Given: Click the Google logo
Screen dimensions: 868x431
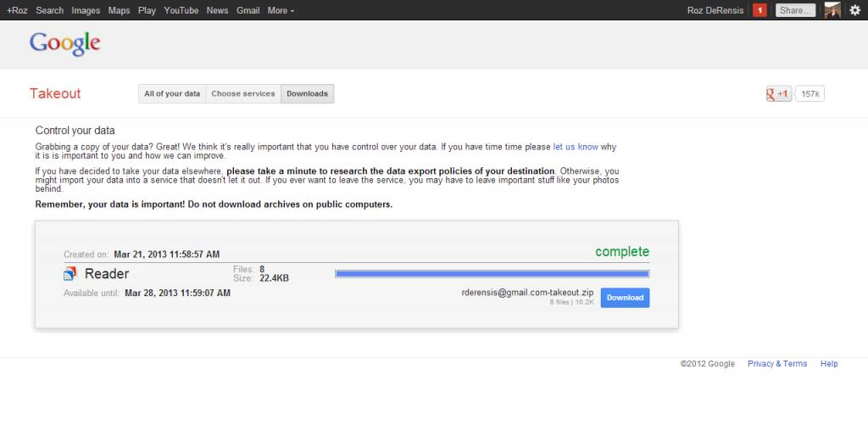Looking at the screenshot, I should tap(64, 44).
